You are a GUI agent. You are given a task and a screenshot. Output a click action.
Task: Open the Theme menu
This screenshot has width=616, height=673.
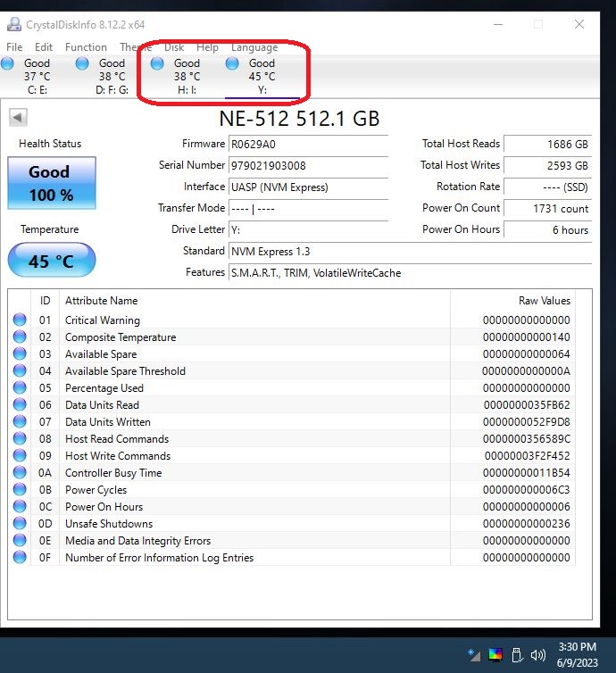136,47
